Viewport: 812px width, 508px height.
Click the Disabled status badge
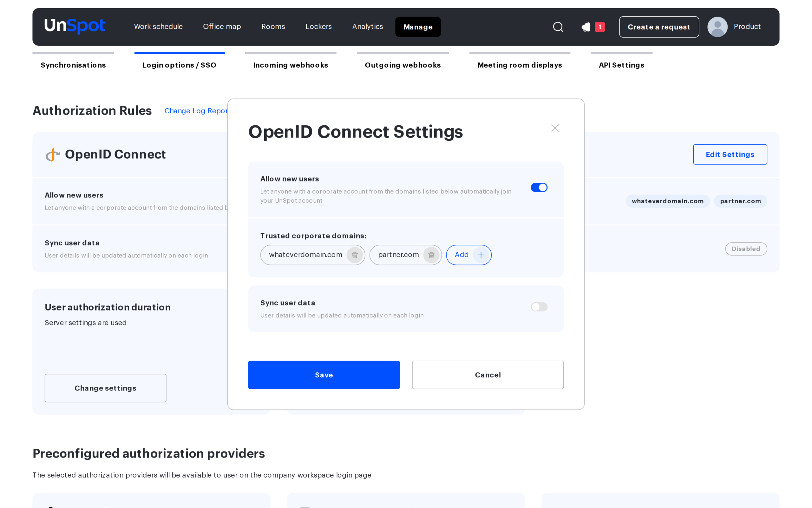(x=746, y=249)
